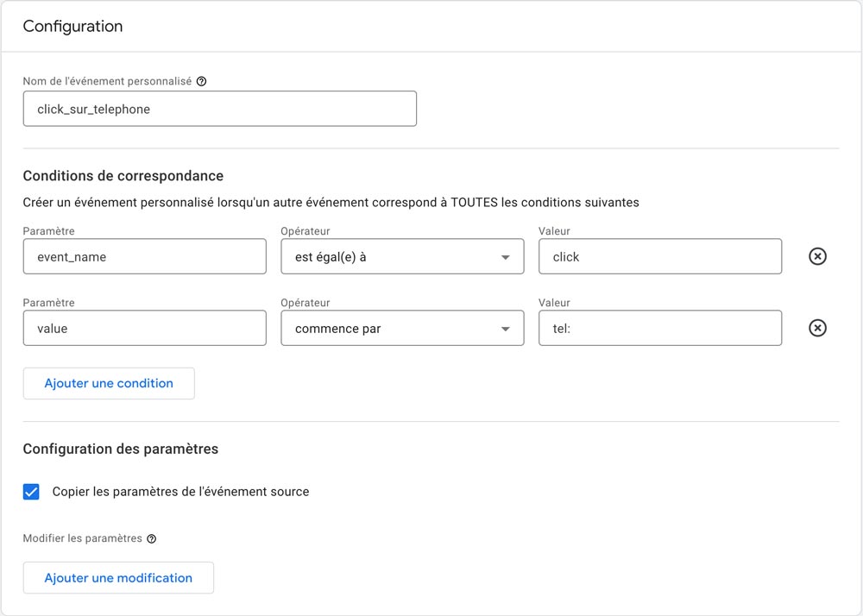Screen dimensions: 863x616
Task: Click the Conditions de correspondance heading
Action: pos(123,176)
